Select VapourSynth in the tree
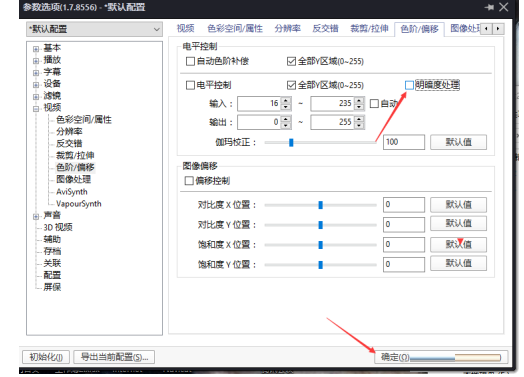The width and height of the screenshot is (524, 377). 79,204
